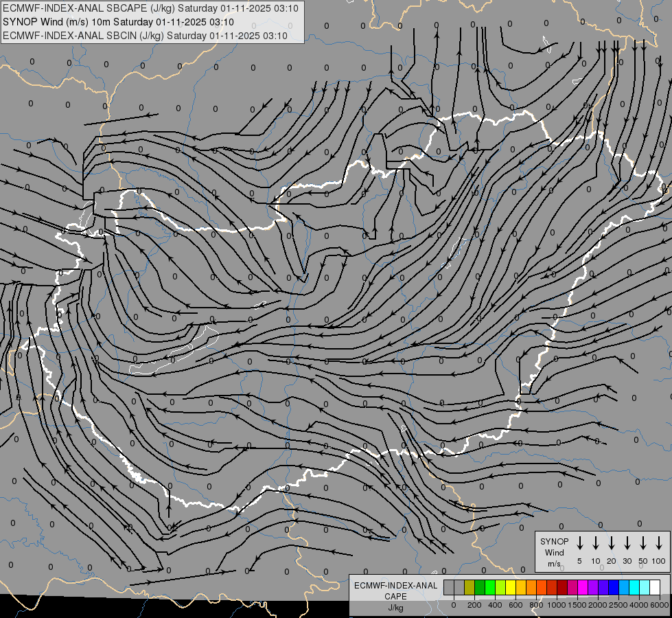
Task: Click the '800' value on the CAPE scale
Action: point(536,605)
